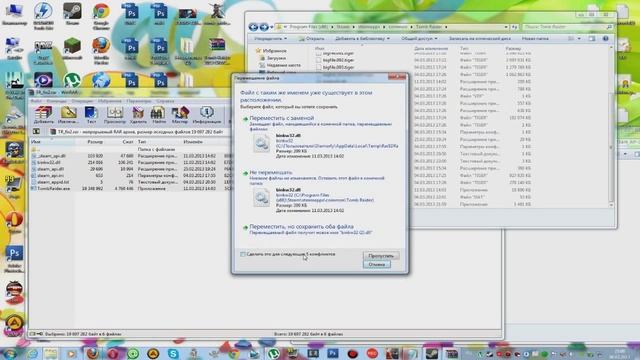Image resolution: width=640 pixels, height=360 pixels.
Task: Click the Steam desktop shortcut
Action: click(72, 13)
